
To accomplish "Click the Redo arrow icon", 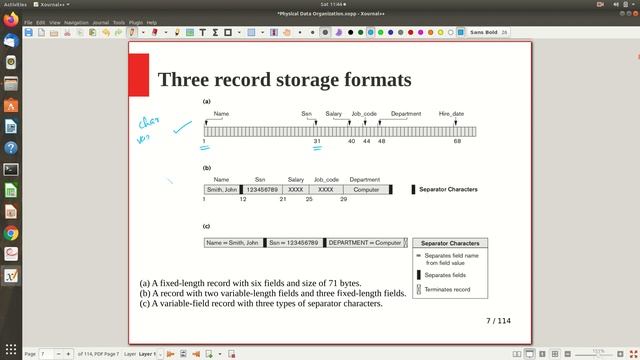I will pyautogui.click(x=118, y=33).
